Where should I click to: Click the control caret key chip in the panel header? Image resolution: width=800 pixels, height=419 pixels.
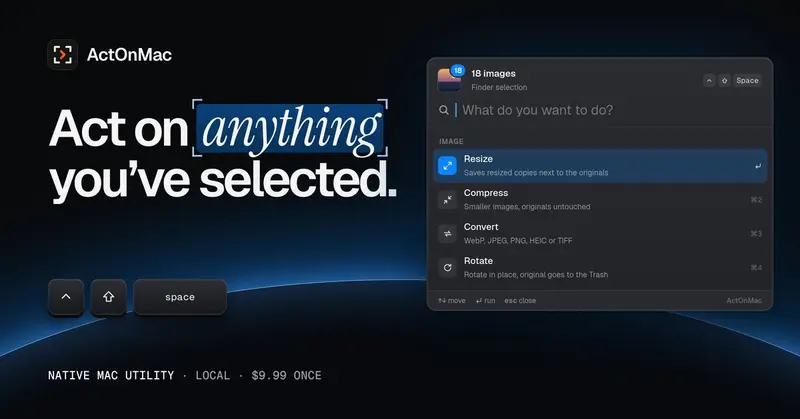pos(709,81)
